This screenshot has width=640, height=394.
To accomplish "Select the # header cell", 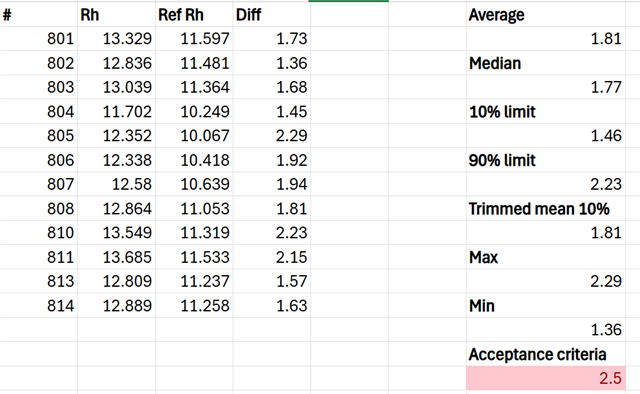I will pos(39,15).
